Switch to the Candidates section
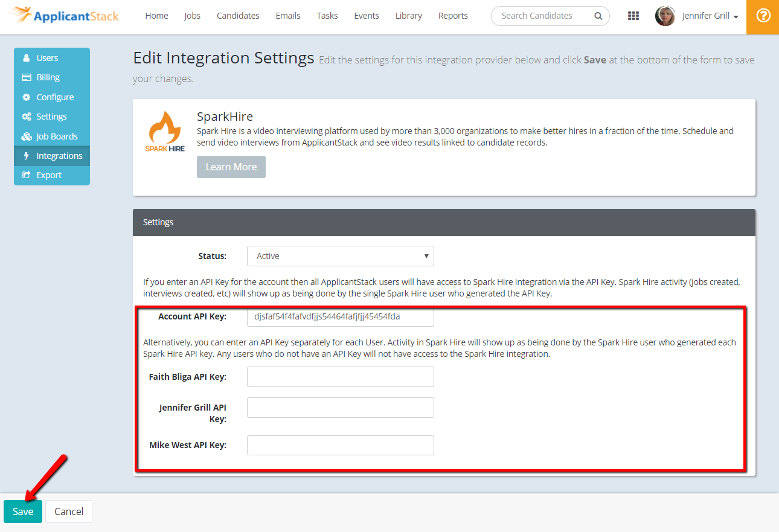 point(238,16)
